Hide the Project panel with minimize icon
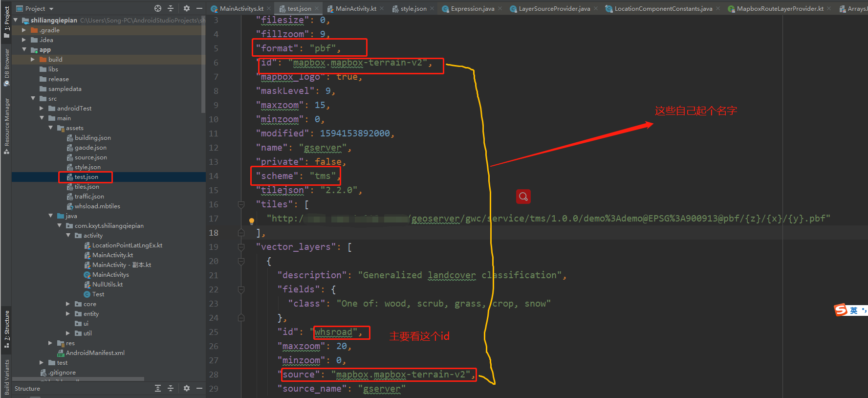Image resolution: width=868 pixels, height=398 pixels. 199,8
